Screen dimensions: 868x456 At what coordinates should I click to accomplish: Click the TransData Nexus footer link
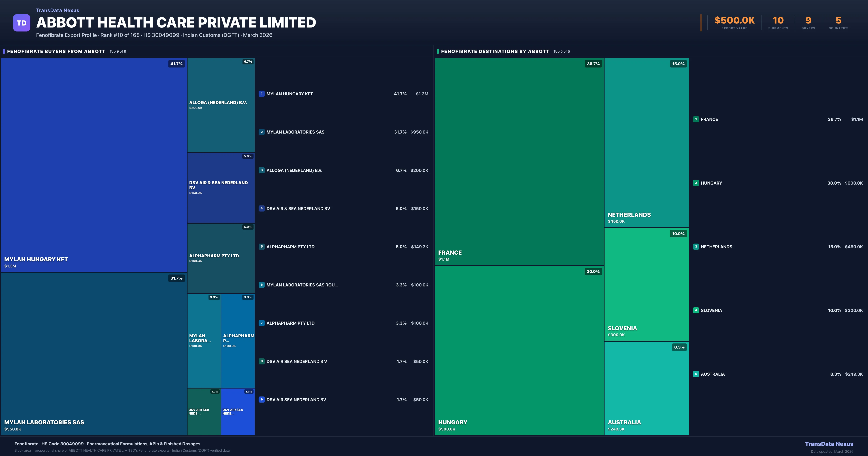coord(829,444)
